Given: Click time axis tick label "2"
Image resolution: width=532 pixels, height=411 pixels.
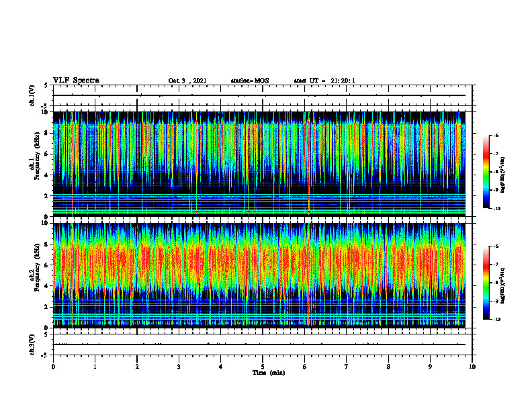Looking at the screenshot, I should (137, 367).
